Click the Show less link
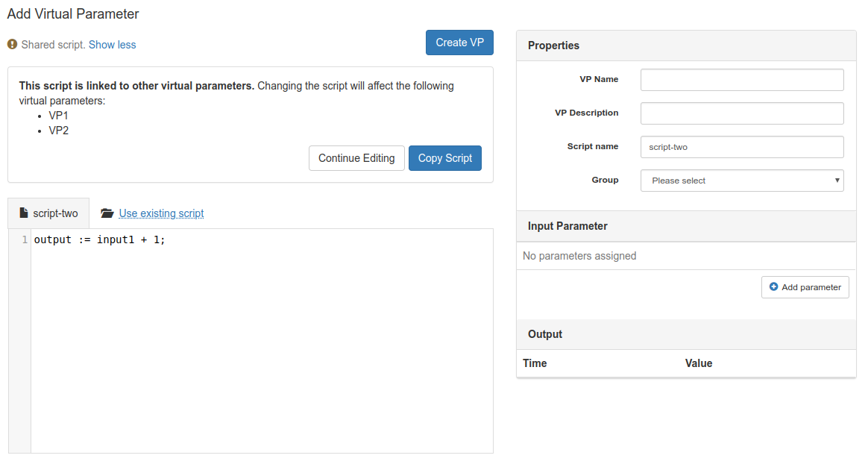The width and height of the screenshot is (868, 467). tap(112, 45)
